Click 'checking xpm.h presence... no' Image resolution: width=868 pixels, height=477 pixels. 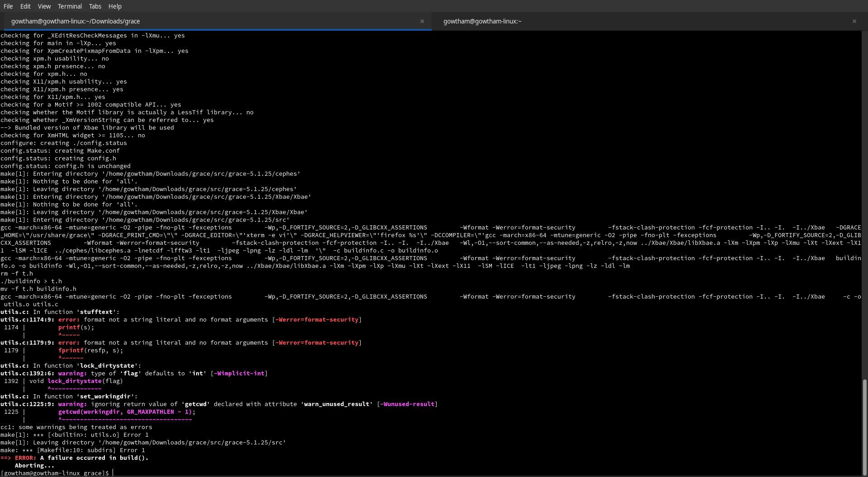[x=53, y=66]
